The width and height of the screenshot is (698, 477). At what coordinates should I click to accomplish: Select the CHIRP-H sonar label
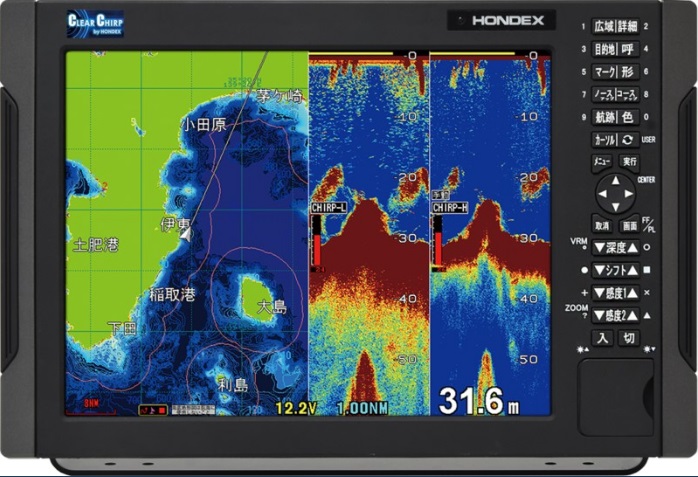pos(450,208)
